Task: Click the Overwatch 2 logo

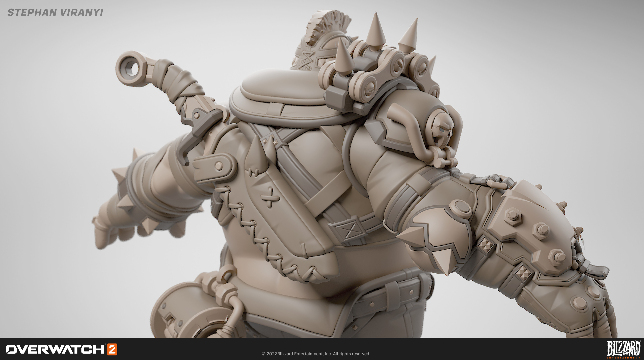Action: (62, 349)
